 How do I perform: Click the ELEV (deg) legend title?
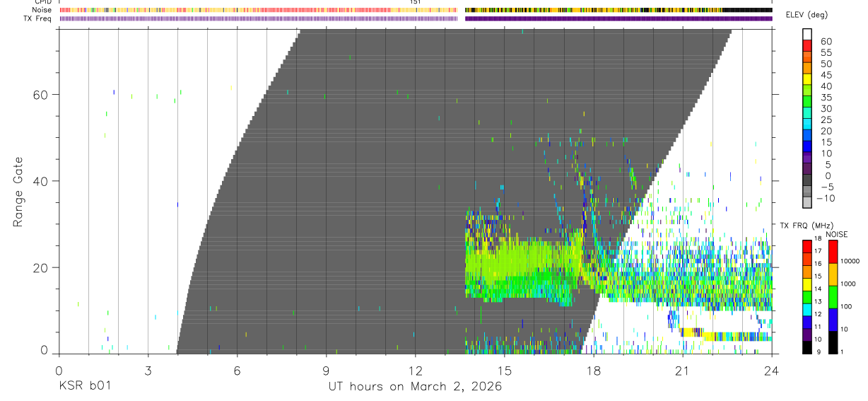[807, 15]
